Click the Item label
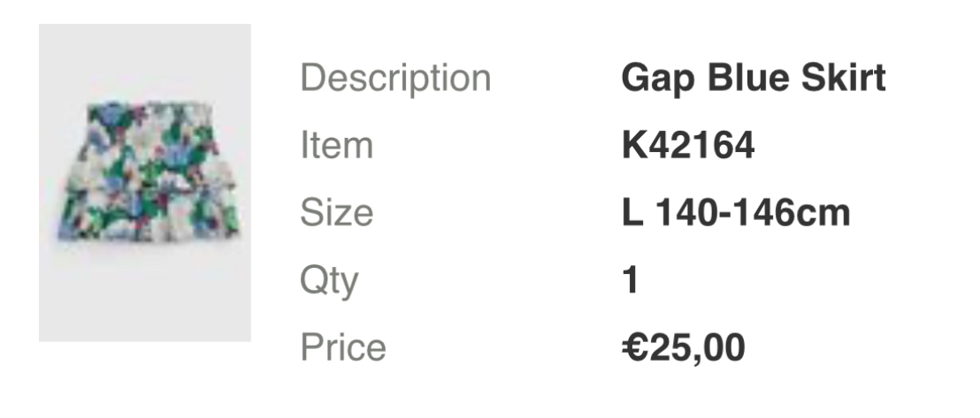The width and height of the screenshot is (980, 418). click(336, 146)
